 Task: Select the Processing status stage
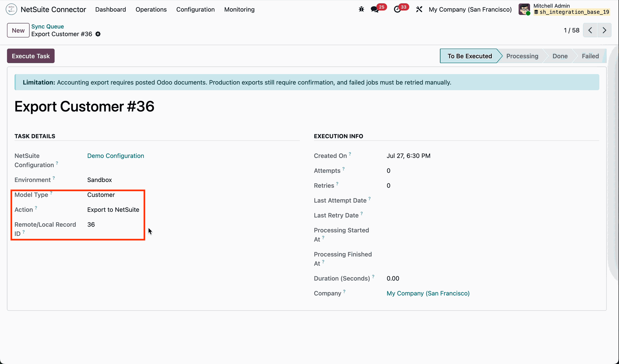click(522, 56)
